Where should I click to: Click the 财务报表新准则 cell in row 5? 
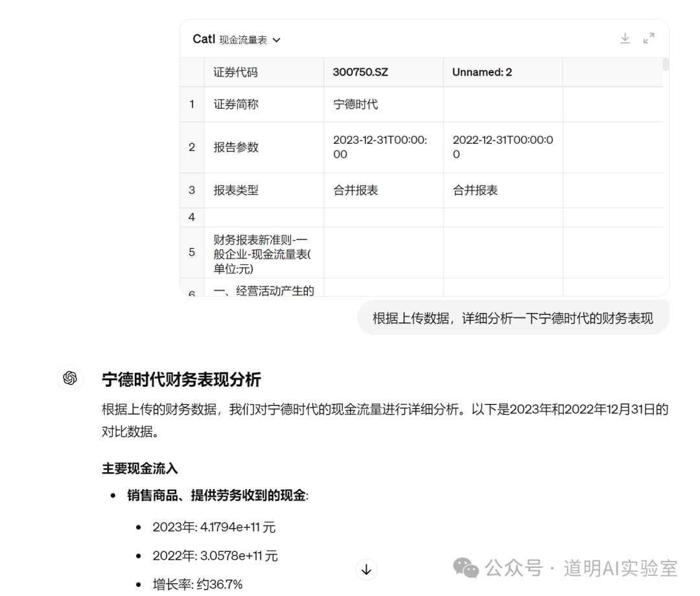[x=264, y=253]
